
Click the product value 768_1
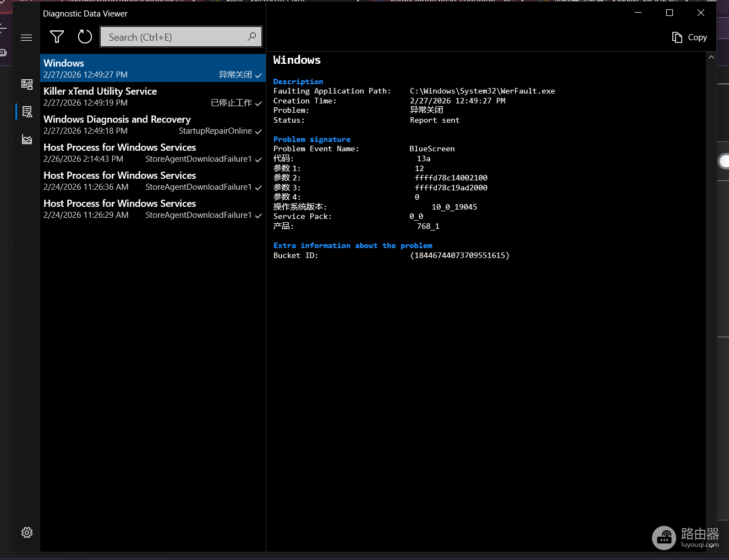point(428,226)
